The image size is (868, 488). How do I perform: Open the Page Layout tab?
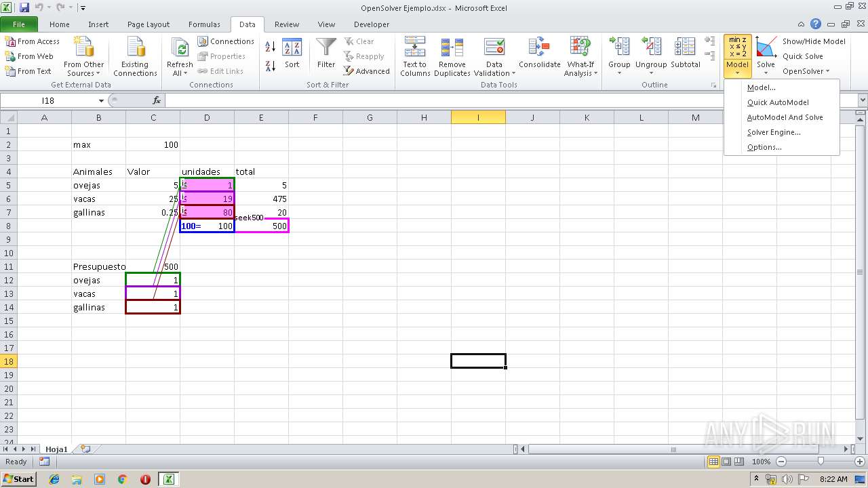[149, 24]
